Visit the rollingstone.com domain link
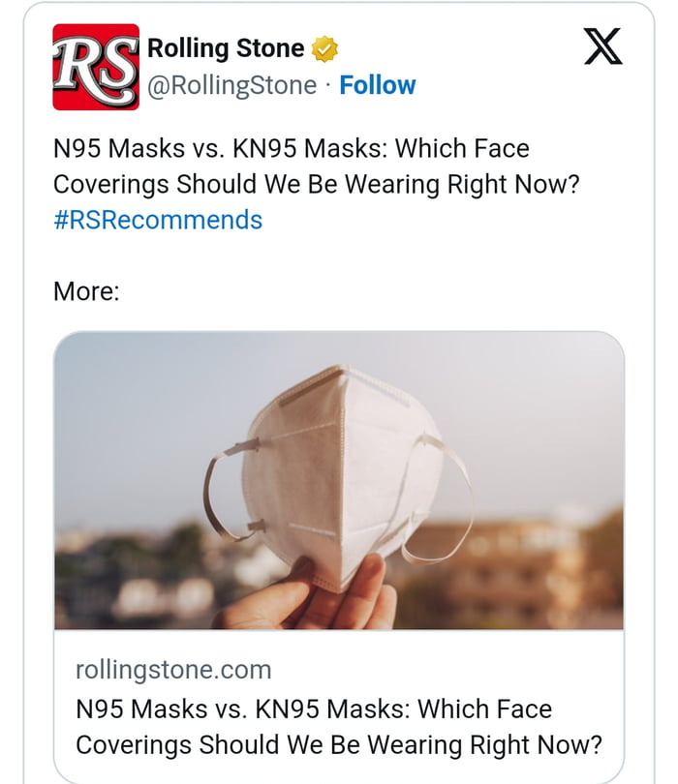This screenshot has height=784, width=678. tap(173, 669)
